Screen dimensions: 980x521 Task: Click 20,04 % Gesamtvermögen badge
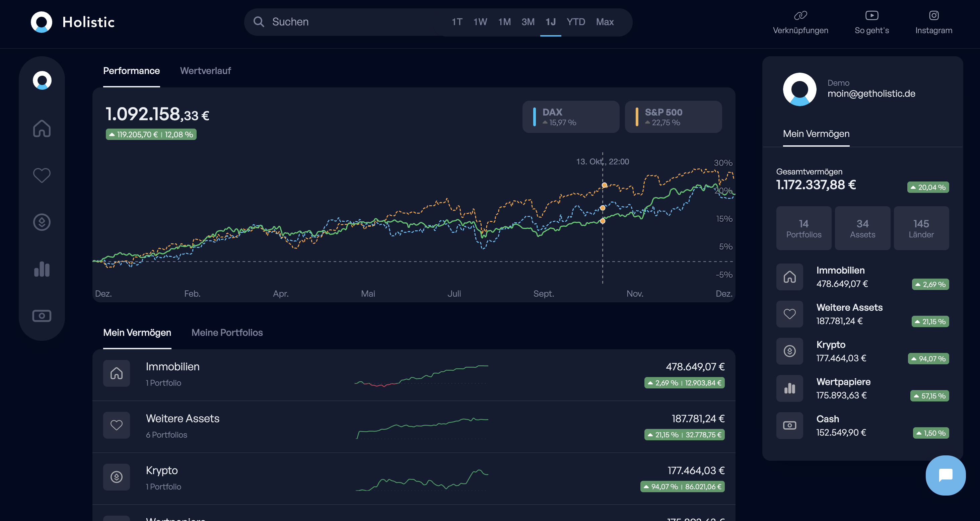(x=928, y=187)
